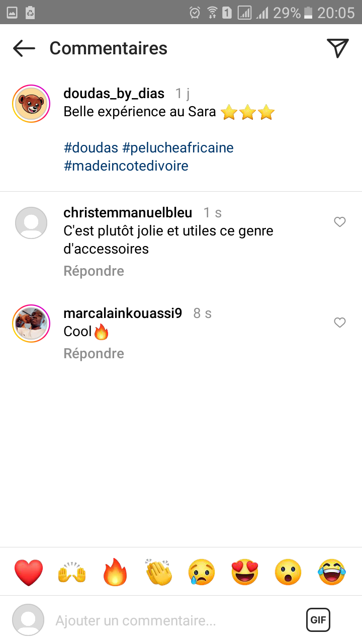Open marcalainkouassi9's profile avatar
The image size is (362, 644).
pos(31,323)
